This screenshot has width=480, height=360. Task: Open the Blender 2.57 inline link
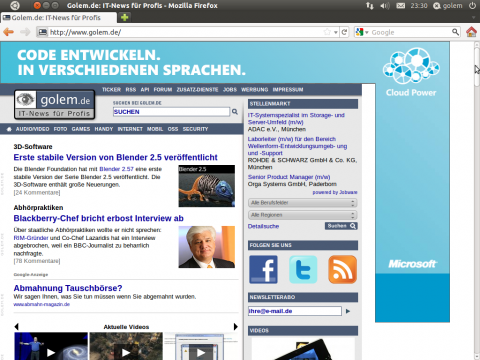coord(116,169)
